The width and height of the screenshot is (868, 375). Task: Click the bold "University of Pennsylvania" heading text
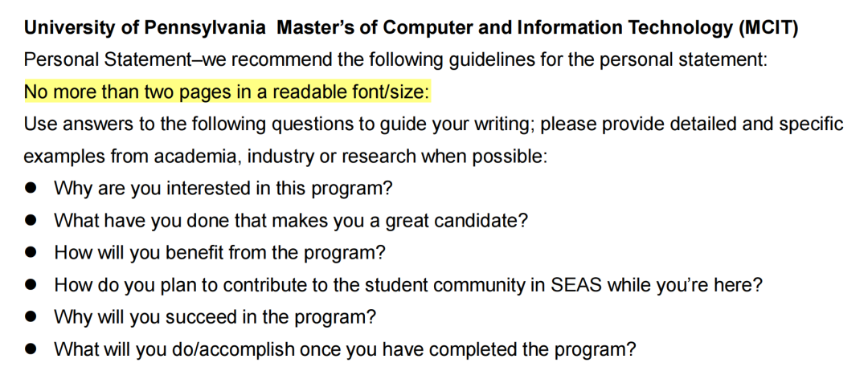pos(145,27)
